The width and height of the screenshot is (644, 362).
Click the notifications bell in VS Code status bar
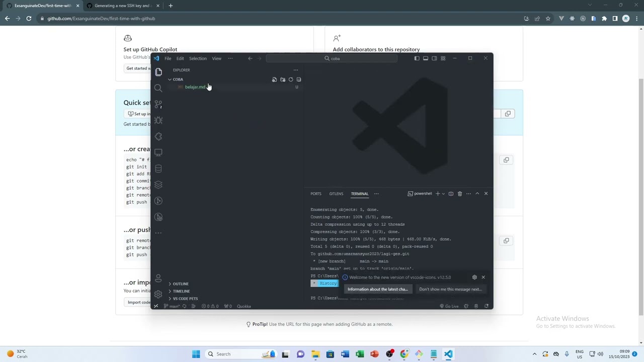pos(486,306)
